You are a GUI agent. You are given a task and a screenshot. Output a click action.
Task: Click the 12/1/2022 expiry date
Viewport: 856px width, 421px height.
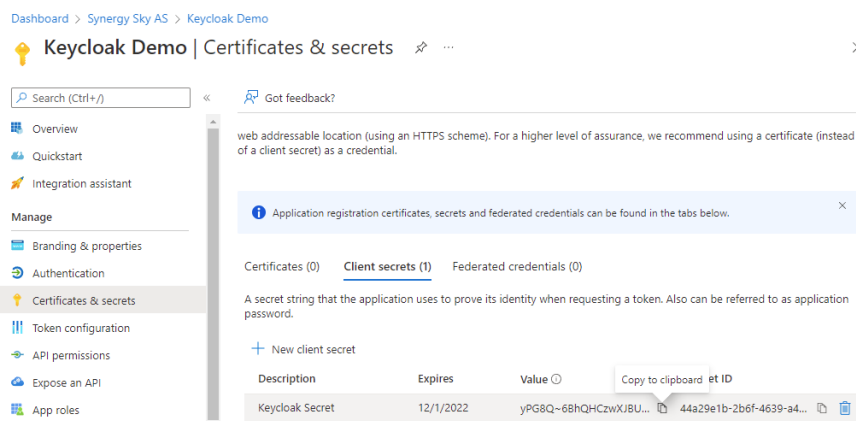pyautogui.click(x=443, y=407)
